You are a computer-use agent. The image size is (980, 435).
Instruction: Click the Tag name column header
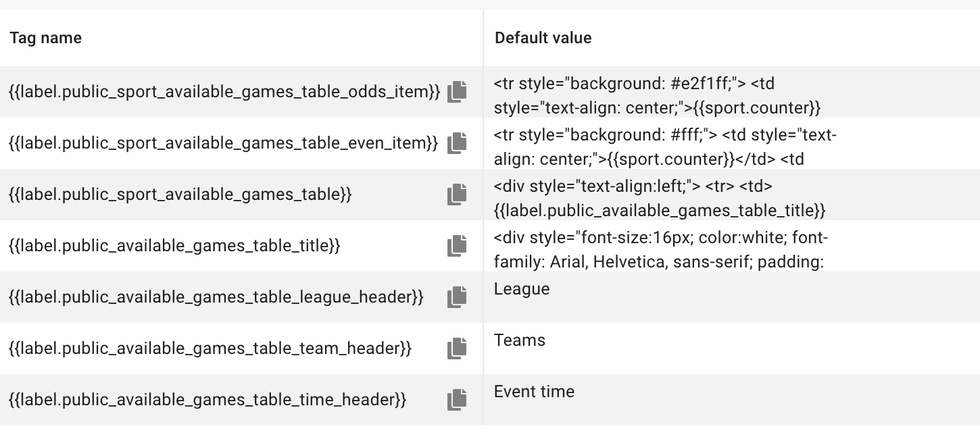[x=46, y=38]
